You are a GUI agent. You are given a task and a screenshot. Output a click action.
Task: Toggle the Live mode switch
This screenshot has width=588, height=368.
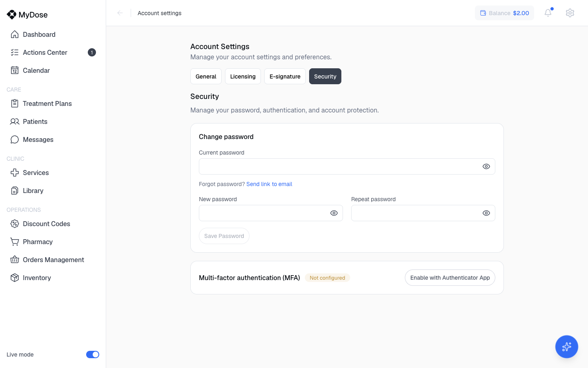click(93, 355)
